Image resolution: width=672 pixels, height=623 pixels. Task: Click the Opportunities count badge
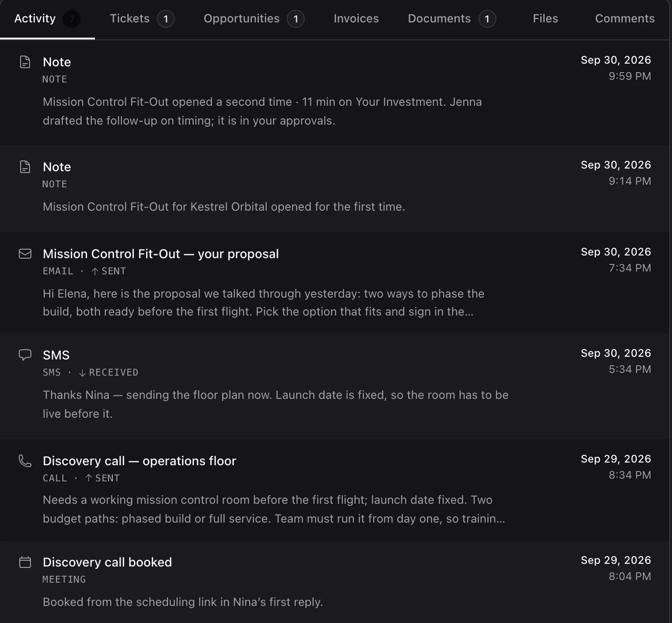click(296, 19)
